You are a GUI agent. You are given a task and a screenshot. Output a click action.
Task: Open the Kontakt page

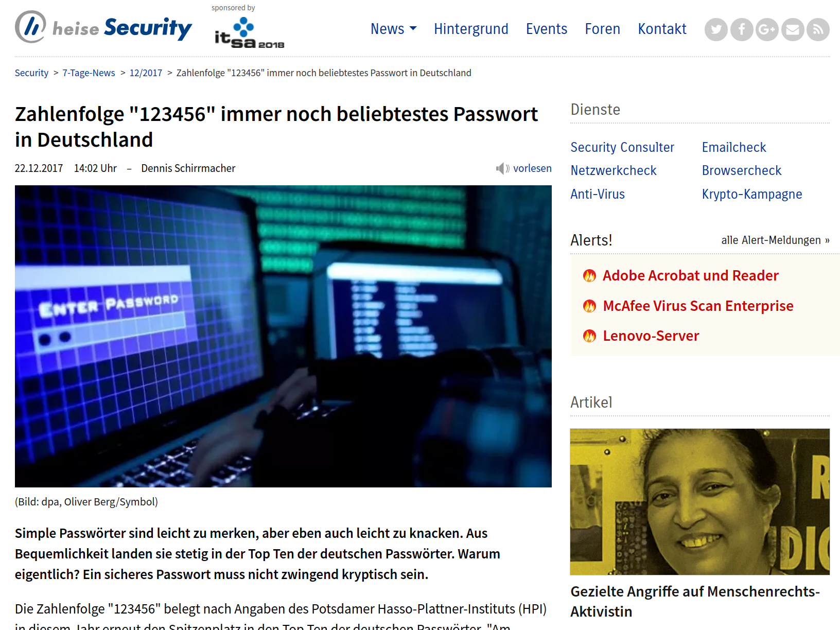point(662,29)
